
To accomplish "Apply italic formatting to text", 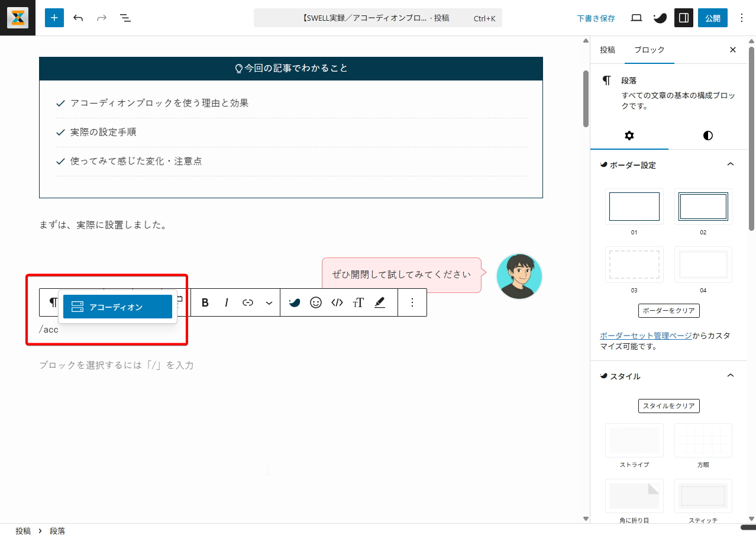I will pos(227,302).
